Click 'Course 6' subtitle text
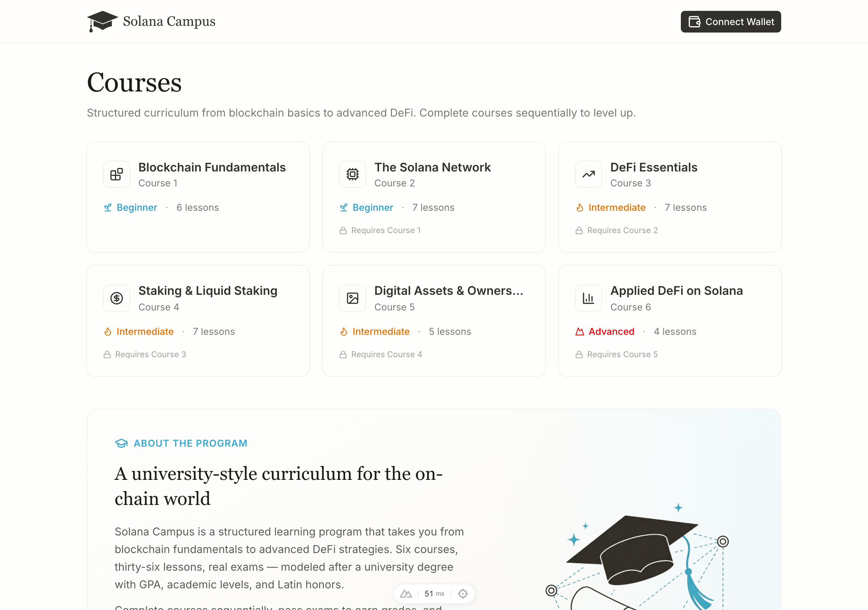 630,307
